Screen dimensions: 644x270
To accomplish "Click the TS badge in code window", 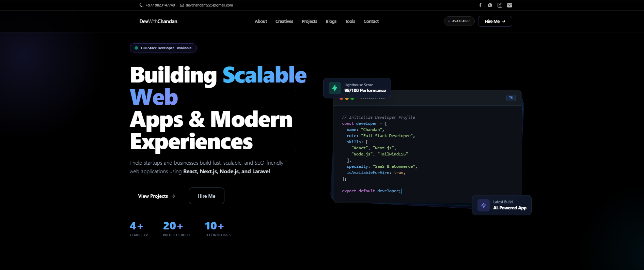I will coord(511,98).
